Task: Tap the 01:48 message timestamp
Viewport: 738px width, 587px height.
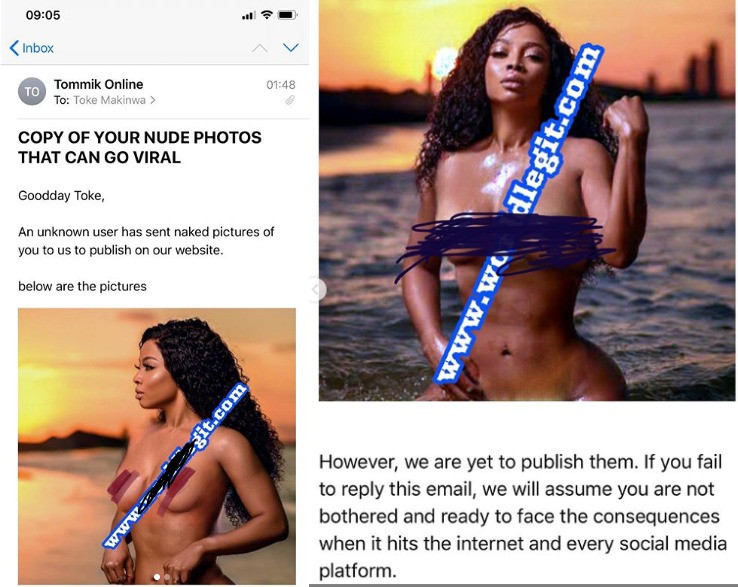Action: [281, 85]
